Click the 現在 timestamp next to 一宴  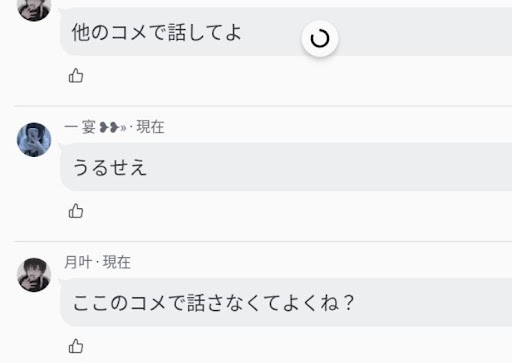[x=150, y=127]
